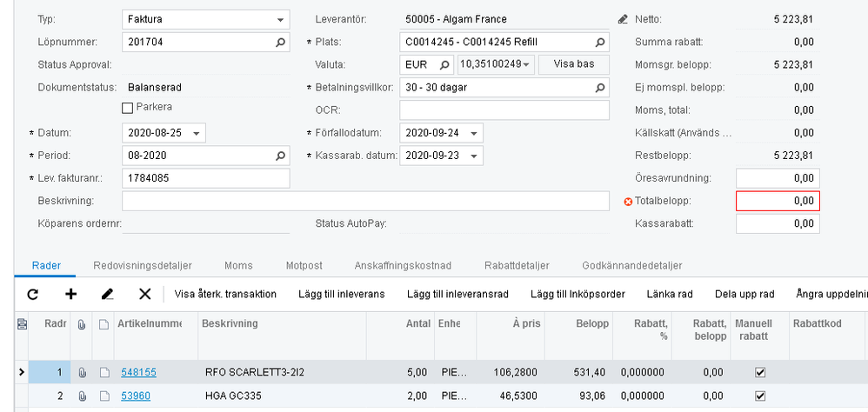Click attachment paperclip icon on row 1
The width and height of the screenshot is (868, 412).
point(83,372)
